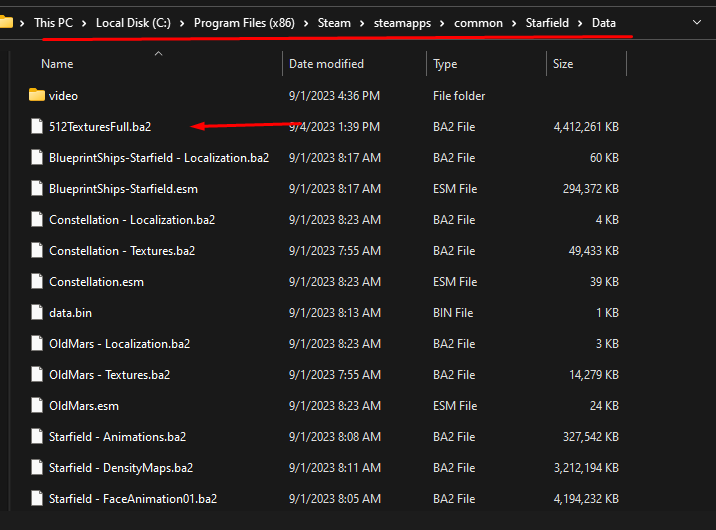The width and height of the screenshot is (716, 530).
Task: Select the Starfield - FaceAnimation01.ba2 file name
Action: point(132,499)
